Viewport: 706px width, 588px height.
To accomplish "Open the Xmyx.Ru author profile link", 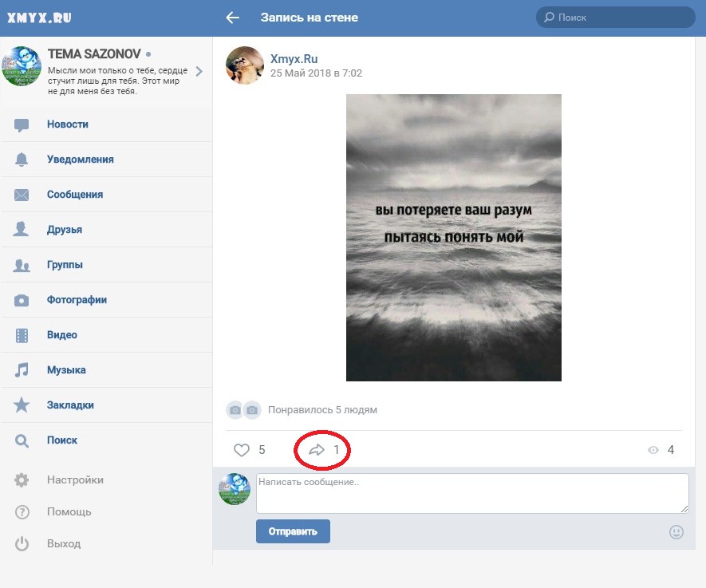I will pyautogui.click(x=294, y=59).
